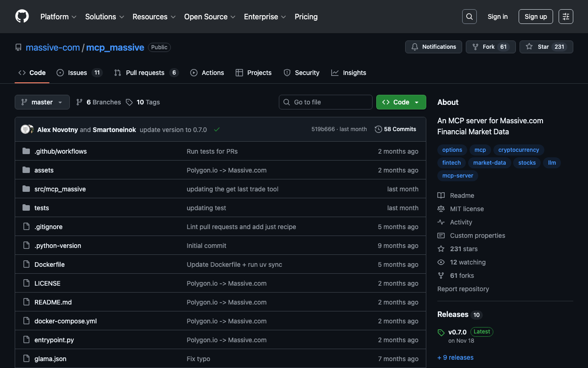This screenshot has height=368, width=588.
Task: Fork the repository
Action: click(488, 47)
